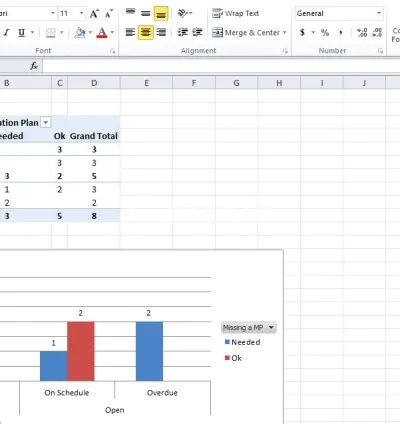Click Decrease Indent icon

coord(182,32)
